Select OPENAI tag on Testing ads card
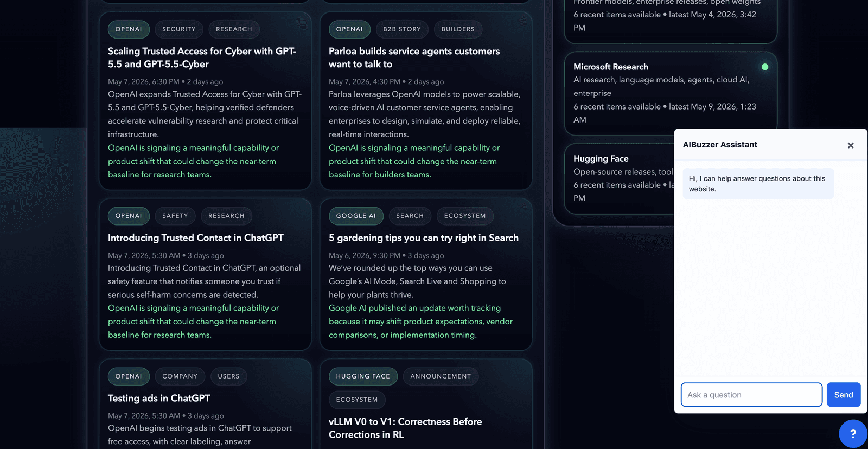868x449 pixels. point(129,376)
